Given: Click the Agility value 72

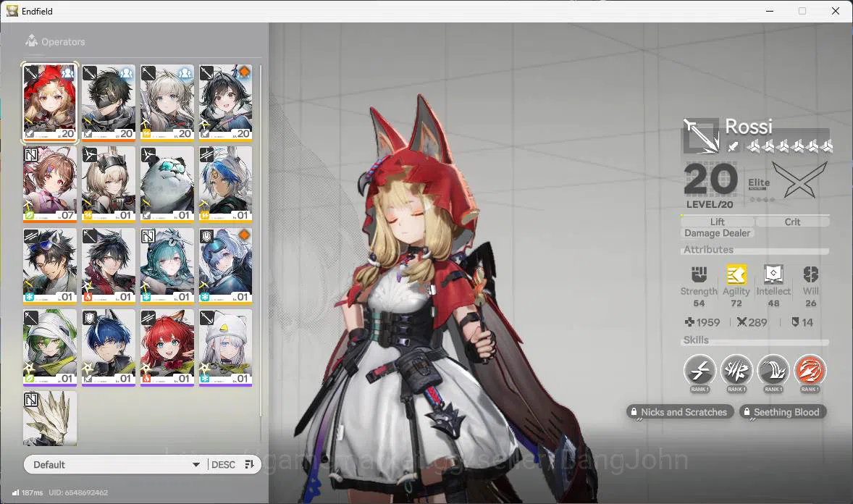Looking at the screenshot, I should click(736, 303).
